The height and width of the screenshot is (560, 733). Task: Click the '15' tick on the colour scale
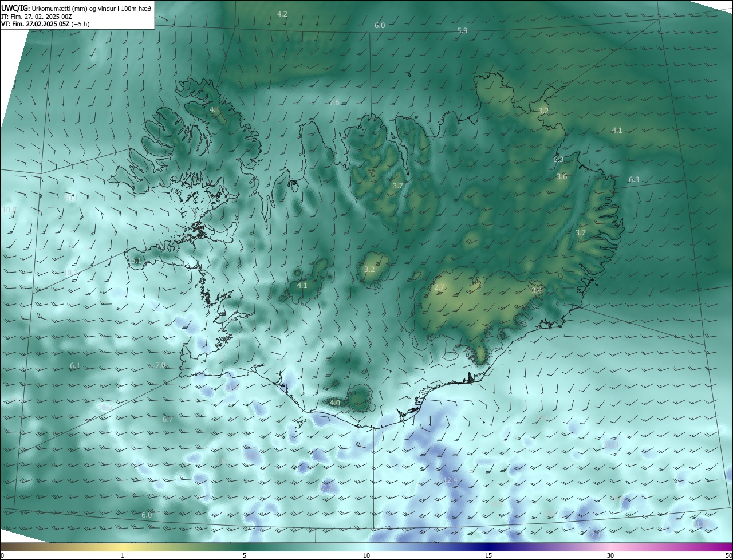(x=488, y=555)
